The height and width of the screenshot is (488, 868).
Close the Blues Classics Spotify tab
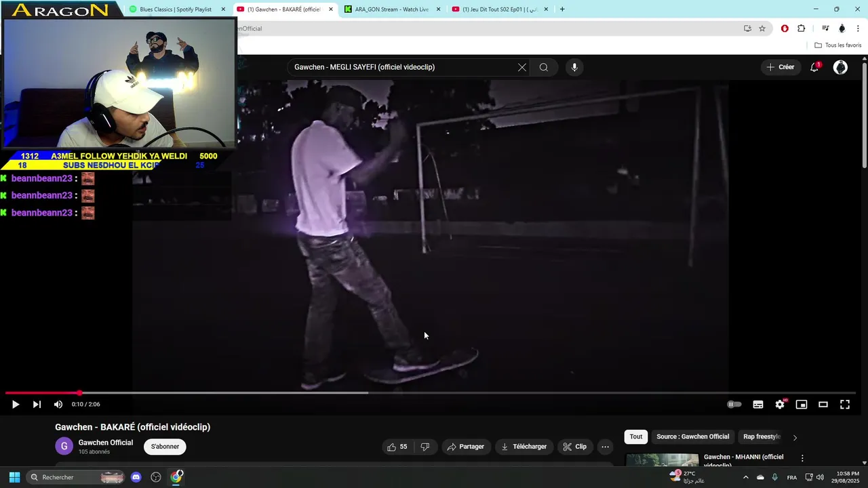click(x=223, y=9)
